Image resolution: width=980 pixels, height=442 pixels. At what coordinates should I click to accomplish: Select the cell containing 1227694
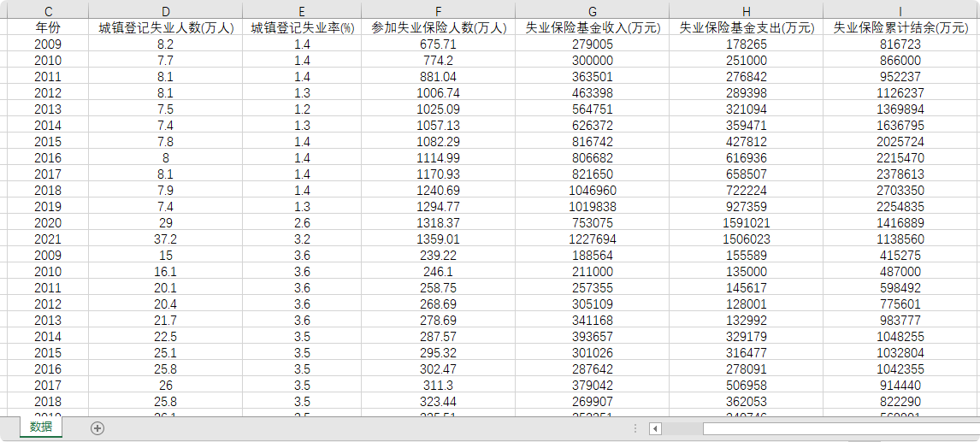pos(593,239)
